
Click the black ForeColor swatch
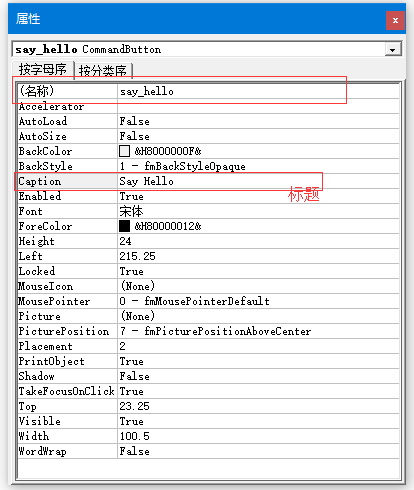124,226
